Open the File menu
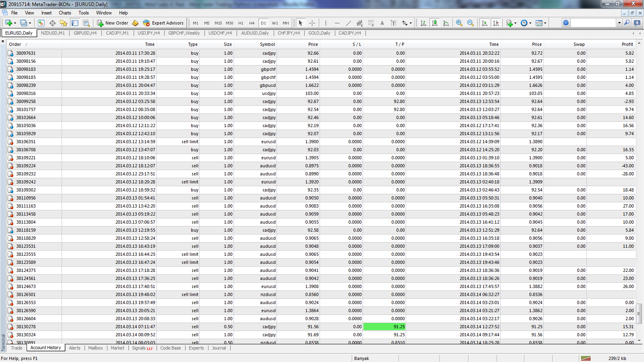This screenshot has width=644, height=362. (14, 13)
